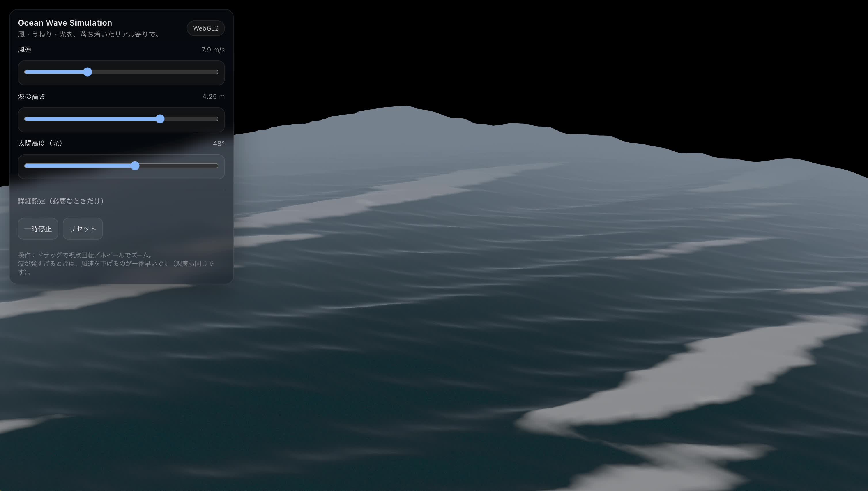This screenshot has width=868, height=491.
Task: Click the 4.25 m wave height value
Action: coord(213,96)
